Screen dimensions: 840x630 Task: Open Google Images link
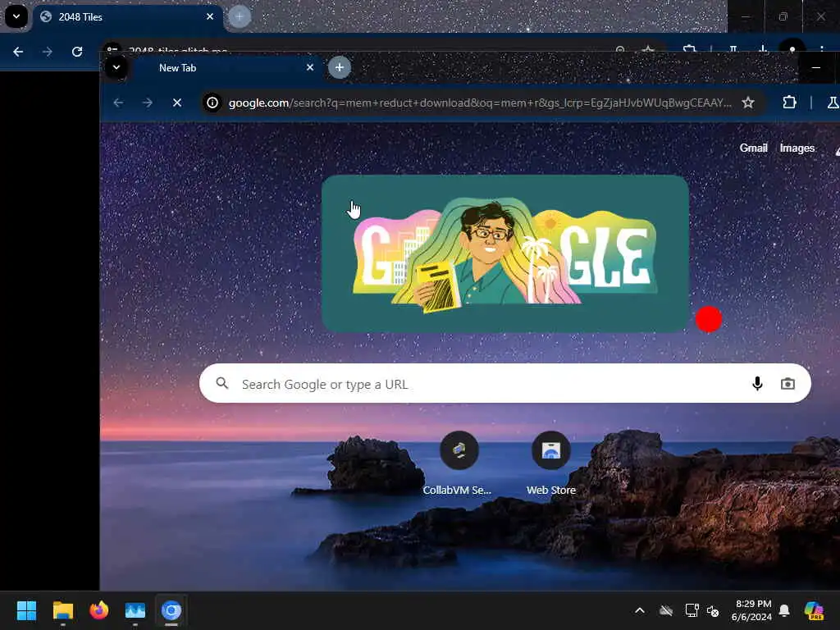797,148
